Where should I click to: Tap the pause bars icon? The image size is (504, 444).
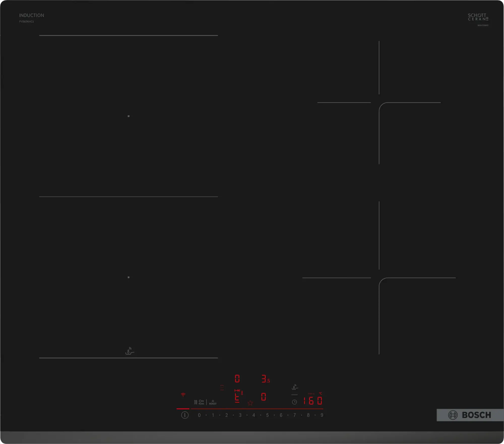coord(196,402)
